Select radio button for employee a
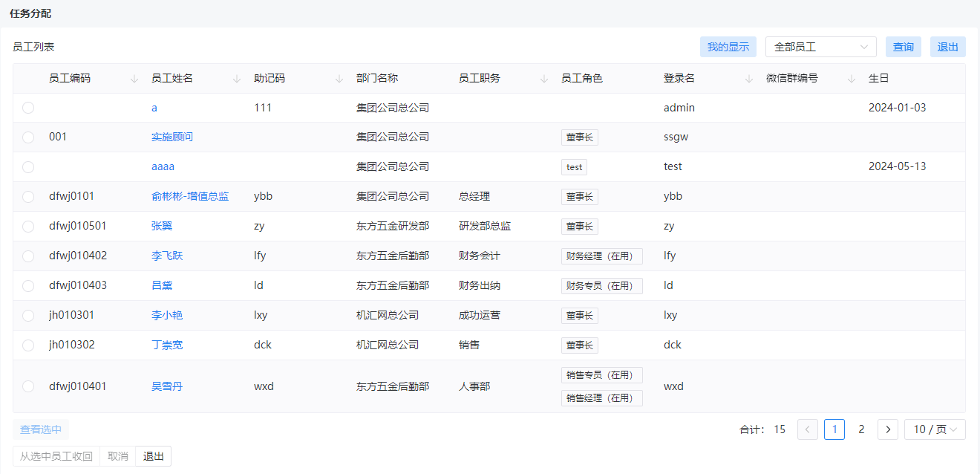Image resolution: width=980 pixels, height=474 pixels. click(x=28, y=108)
